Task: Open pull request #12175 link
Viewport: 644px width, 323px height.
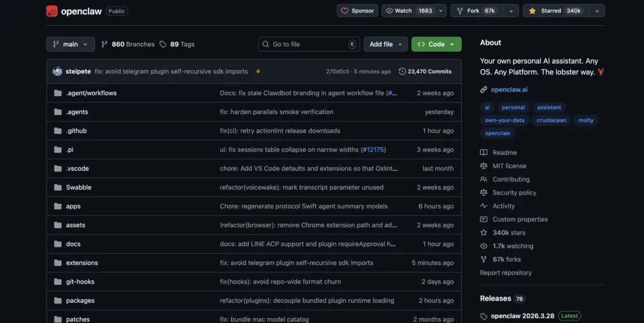Action: (x=374, y=150)
